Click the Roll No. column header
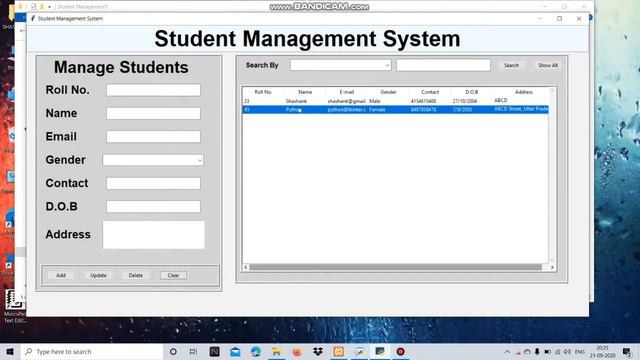Viewport: 640px width, 360px height. (x=263, y=92)
